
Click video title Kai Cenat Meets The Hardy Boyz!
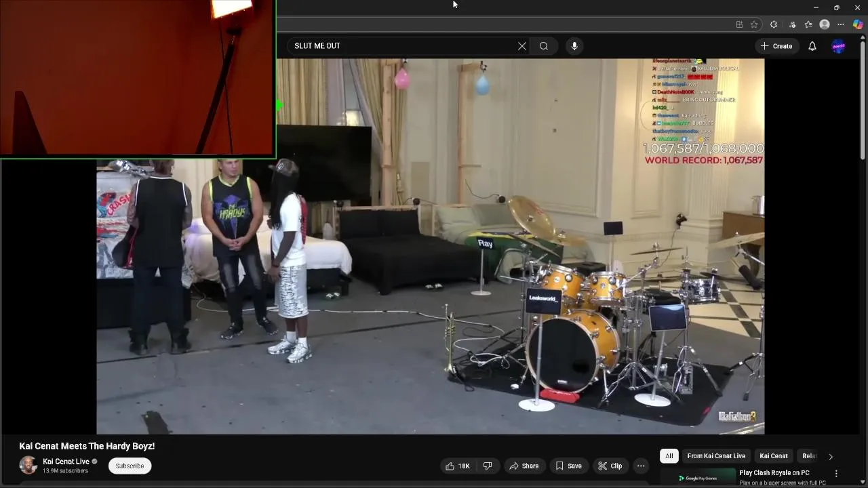click(x=87, y=446)
